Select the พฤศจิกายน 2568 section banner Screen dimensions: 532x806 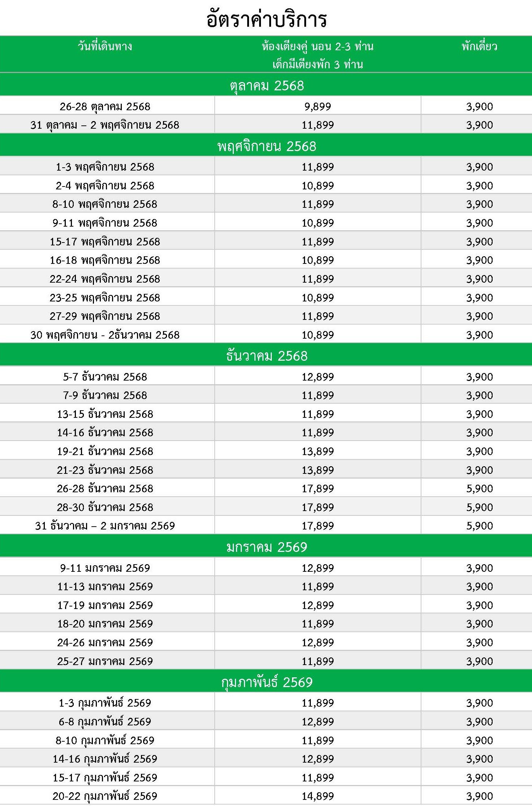pos(266,146)
